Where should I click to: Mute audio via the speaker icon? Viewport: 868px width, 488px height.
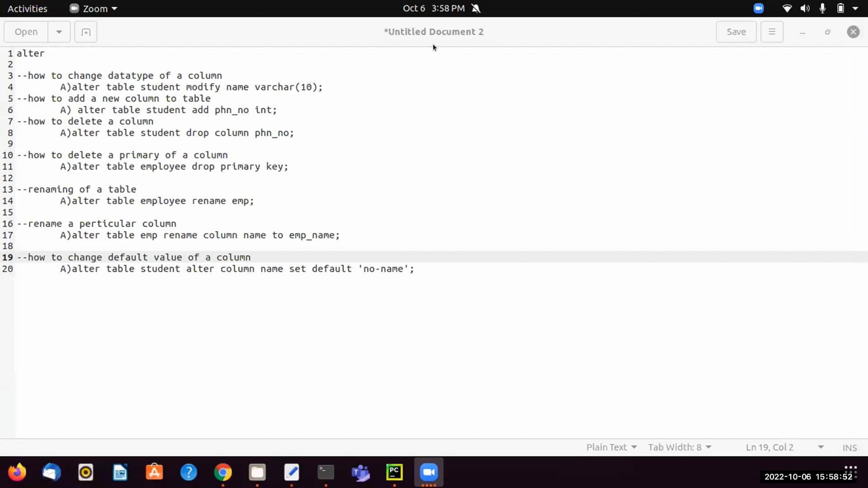click(x=806, y=8)
